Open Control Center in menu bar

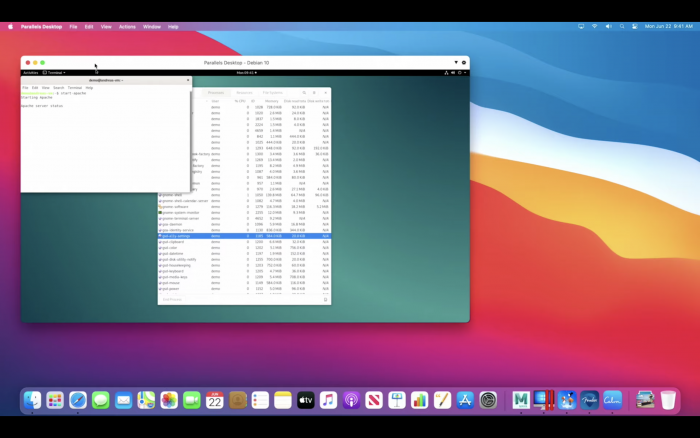(635, 26)
